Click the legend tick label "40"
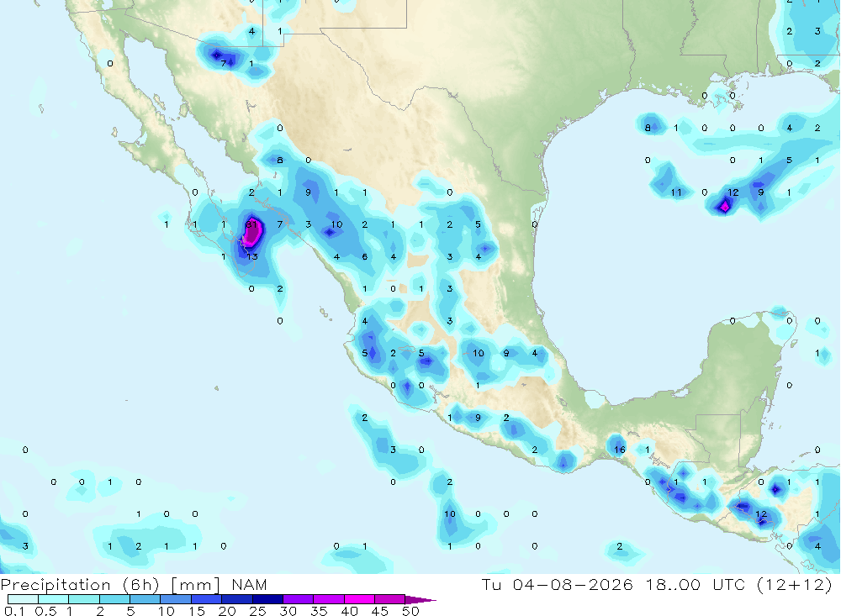Viewport: 841px width, 616px height. click(x=349, y=611)
